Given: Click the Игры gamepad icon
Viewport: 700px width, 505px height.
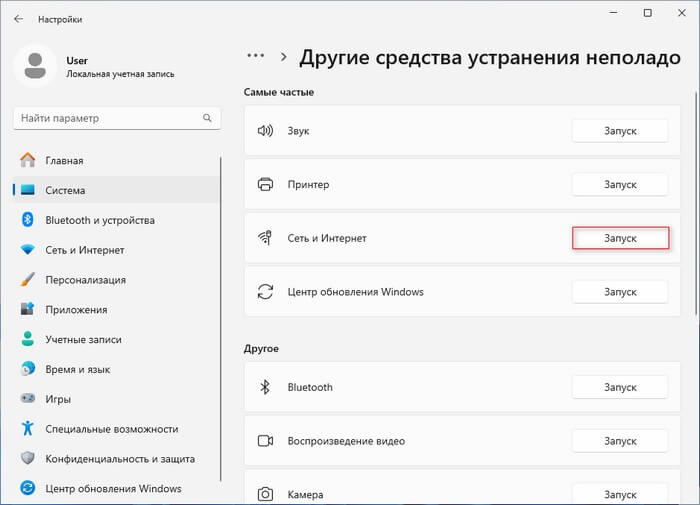Looking at the screenshot, I should click(x=28, y=398).
